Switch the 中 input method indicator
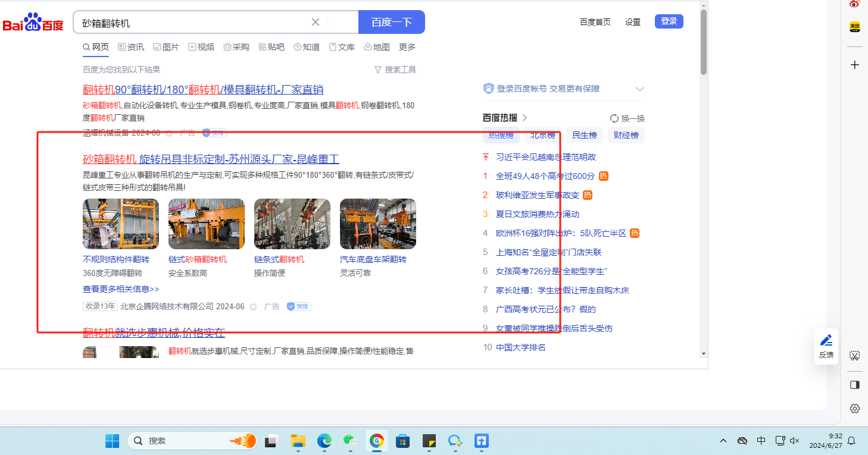 [x=761, y=441]
